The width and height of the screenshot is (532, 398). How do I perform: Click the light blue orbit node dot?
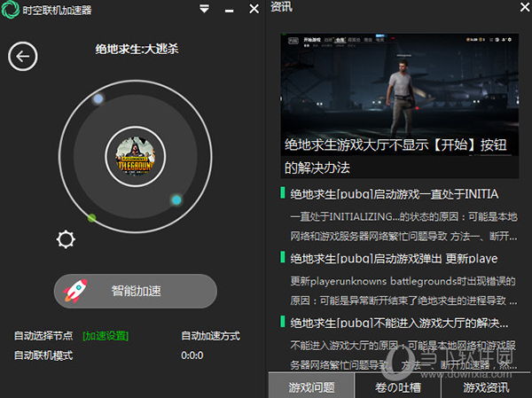(98, 99)
